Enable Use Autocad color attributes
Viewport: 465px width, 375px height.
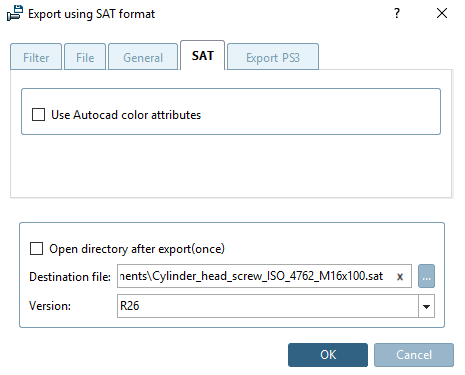38,114
